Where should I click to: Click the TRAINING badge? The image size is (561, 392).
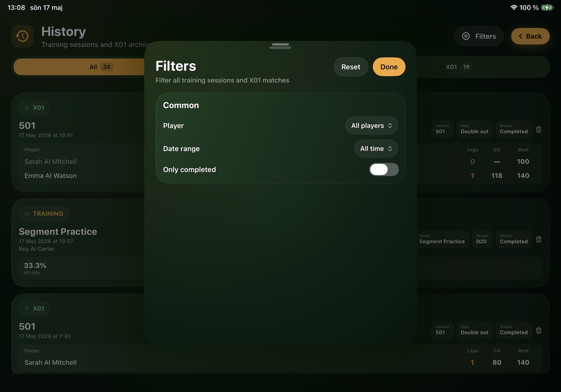44,214
